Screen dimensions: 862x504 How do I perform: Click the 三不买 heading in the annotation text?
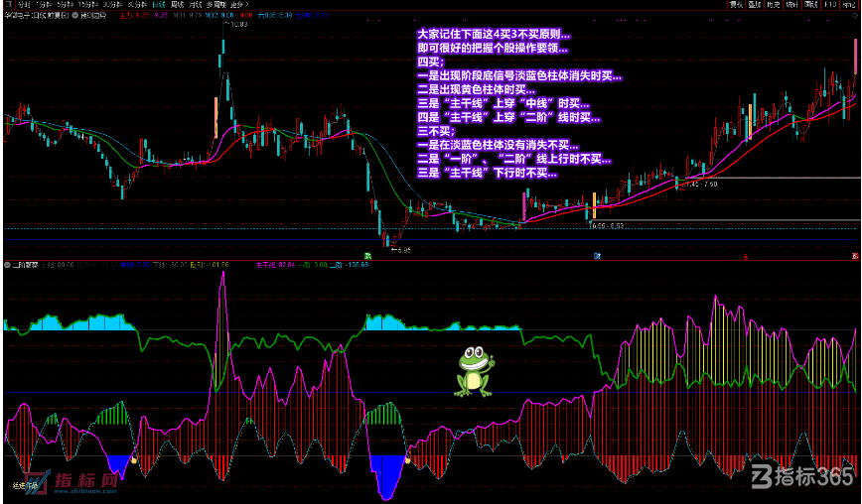coord(437,131)
